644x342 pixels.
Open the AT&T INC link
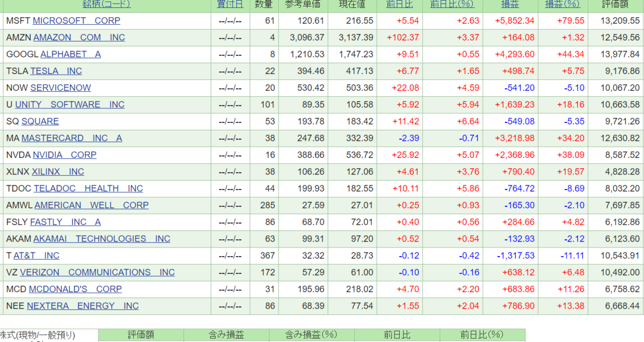[36, 256]
